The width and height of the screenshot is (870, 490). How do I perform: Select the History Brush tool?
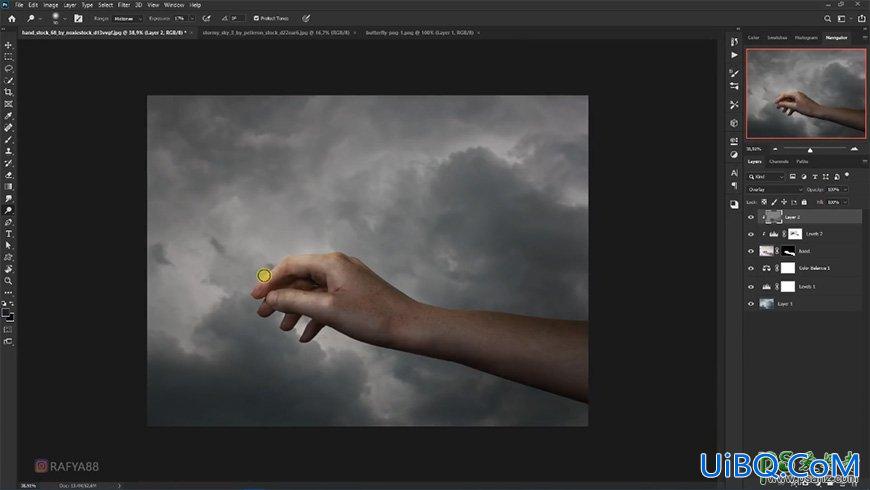pyautogui.click(x=8, y=163)
